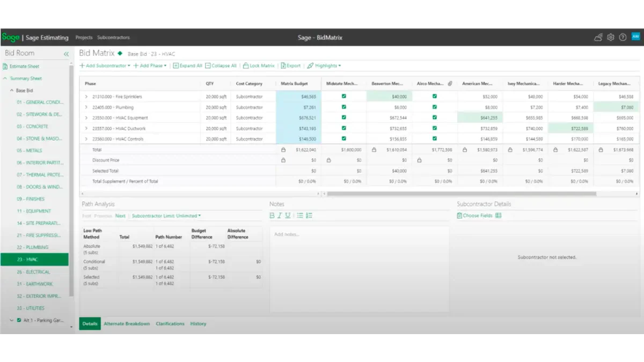Click the Collapse All toolbar icon
Screen dimensions: 644x362
pos(208,65)
